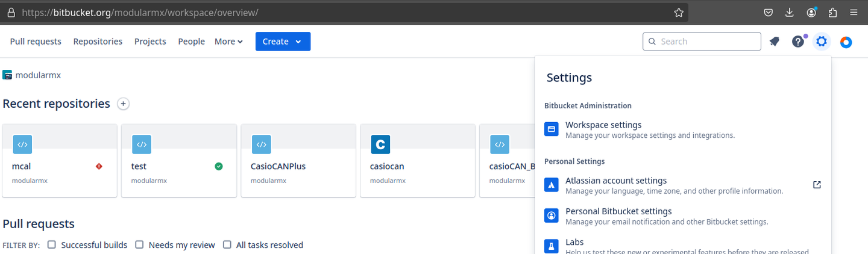868x254 pixels.
Task: Click the FILTER BY label
Action: pos(21,246)
